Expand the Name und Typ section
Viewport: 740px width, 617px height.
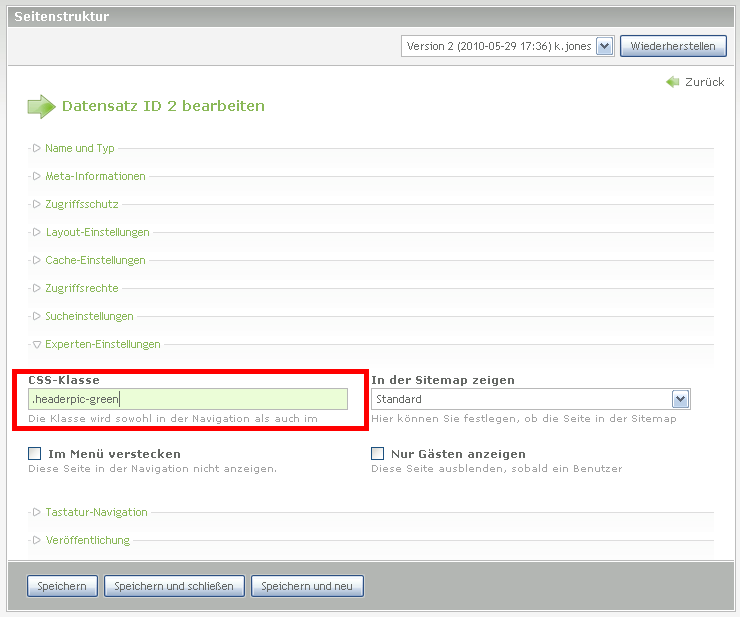point(79,148)
